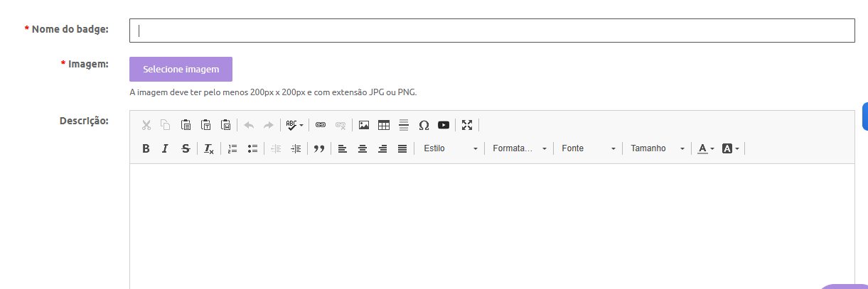Image resolution: width=868 pixels, height=289 pixels.
Task: Toggle strikethrough formatting
Action: pyautogui.click(x=186, y=148)
